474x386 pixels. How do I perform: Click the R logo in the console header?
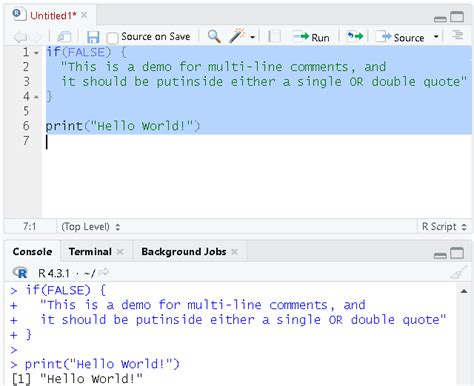[20, 273]
